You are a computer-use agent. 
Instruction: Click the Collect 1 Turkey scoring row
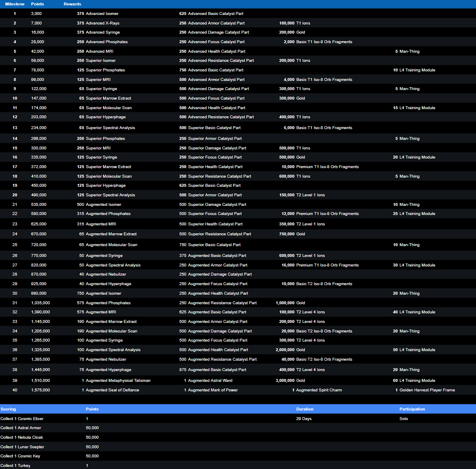point(15,466)
